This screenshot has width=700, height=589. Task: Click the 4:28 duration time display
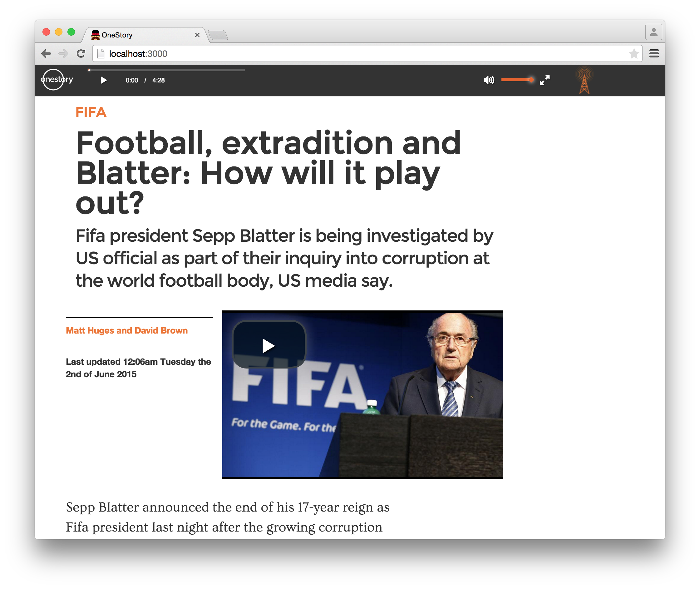tap(159, 80)
